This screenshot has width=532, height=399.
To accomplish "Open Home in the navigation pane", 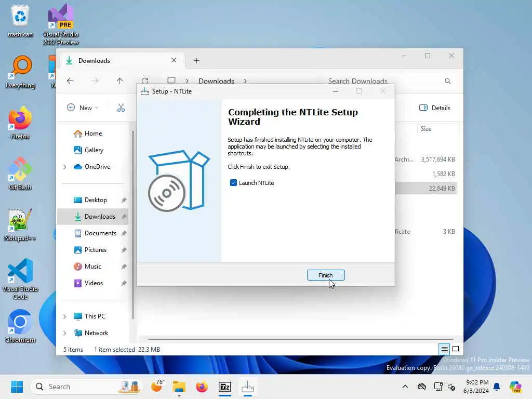I will 93,134.
